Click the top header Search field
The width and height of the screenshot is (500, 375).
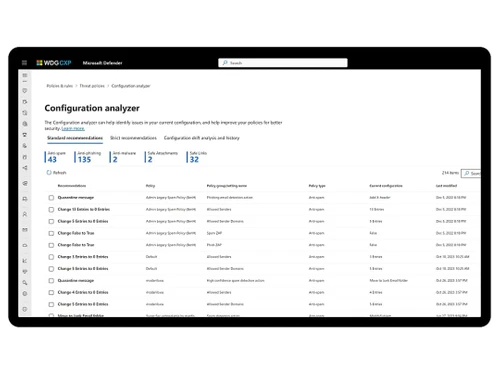[283, 63]
